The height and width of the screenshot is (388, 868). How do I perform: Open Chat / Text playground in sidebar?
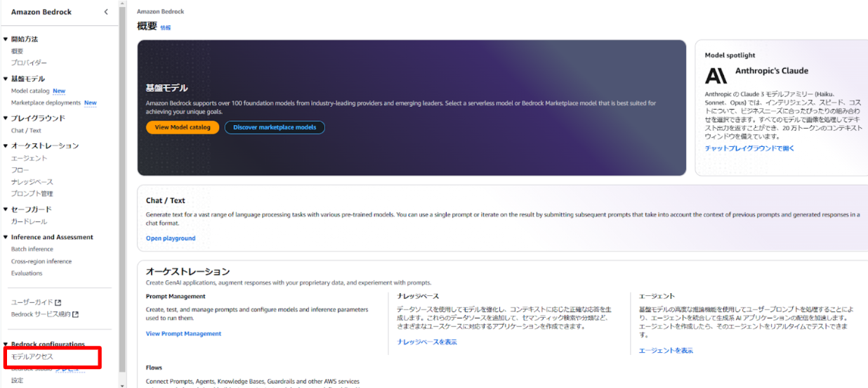[x=26, y=130]
